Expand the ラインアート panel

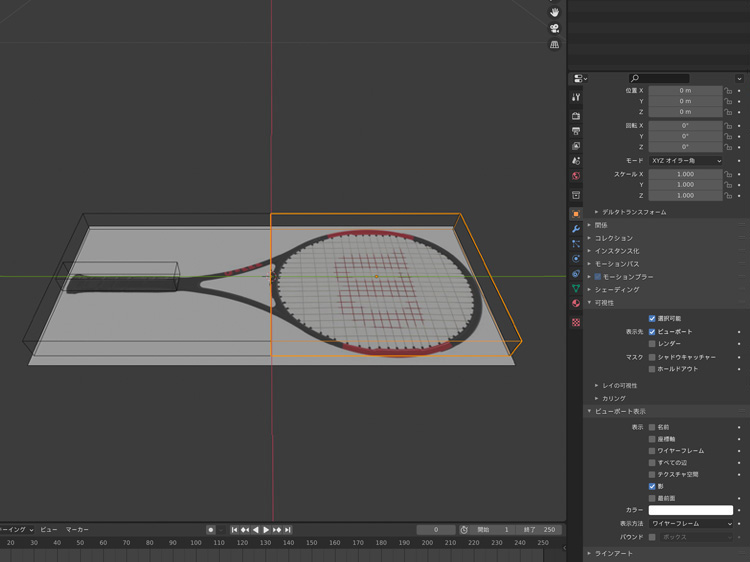(612, 553)
